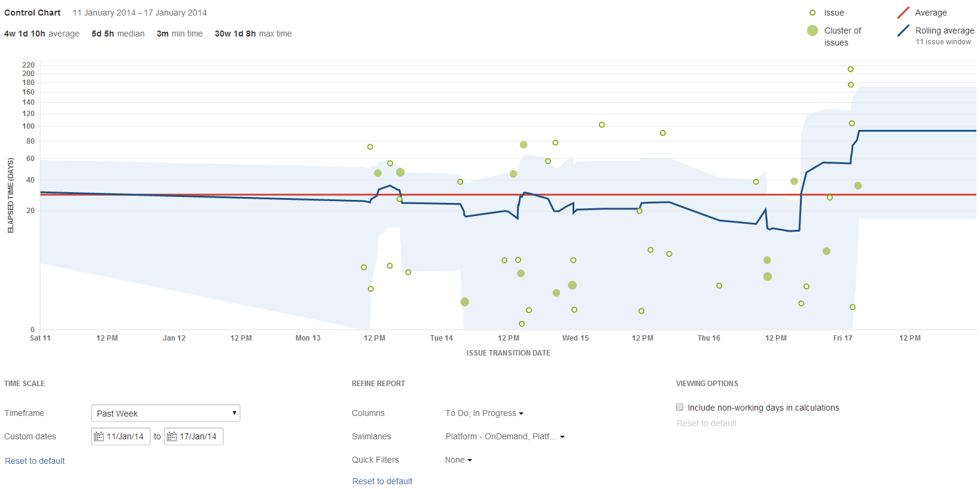Open the Swimlanes Platform - OnDemand dropdown

coord(505,436)
